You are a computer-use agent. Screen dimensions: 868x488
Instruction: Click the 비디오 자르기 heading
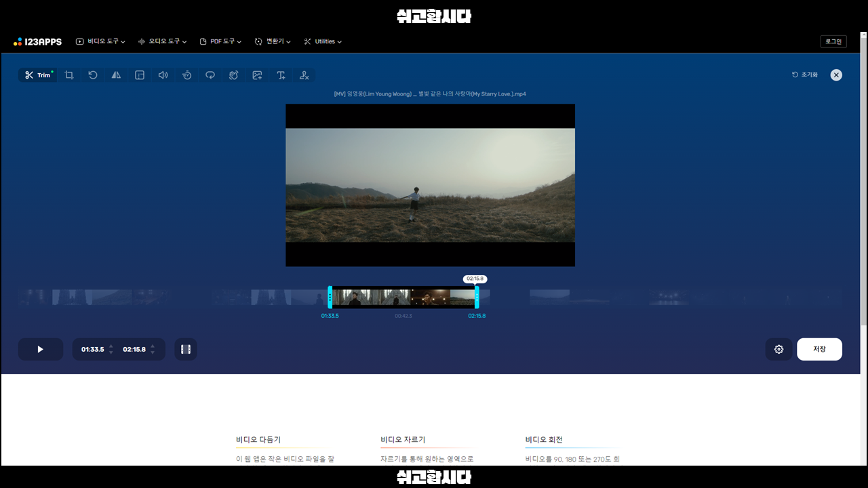(403, 440)
